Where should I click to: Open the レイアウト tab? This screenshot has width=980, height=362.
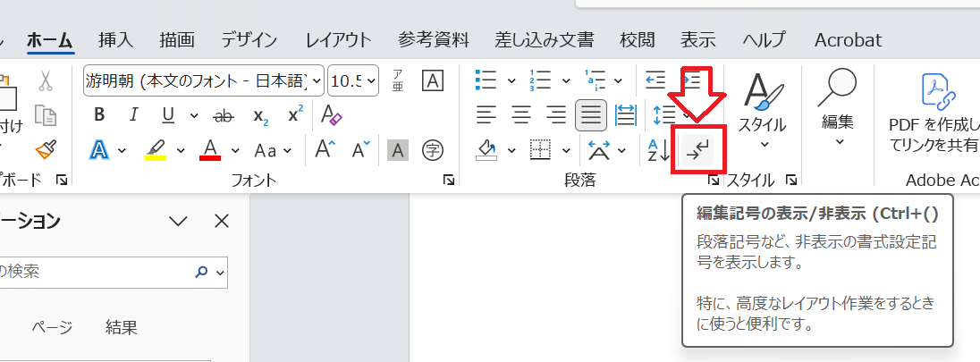pyautogui.click(x=338, y=40)
